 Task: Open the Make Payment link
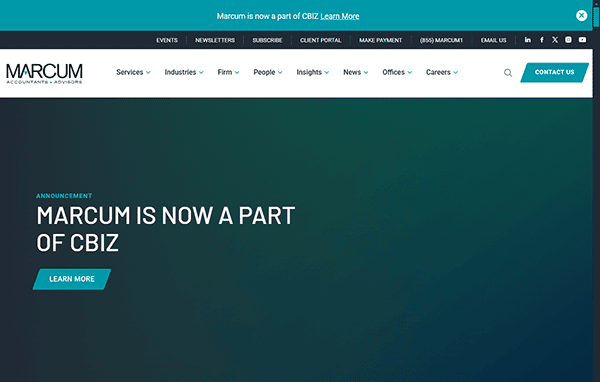(x=380, y=40)
